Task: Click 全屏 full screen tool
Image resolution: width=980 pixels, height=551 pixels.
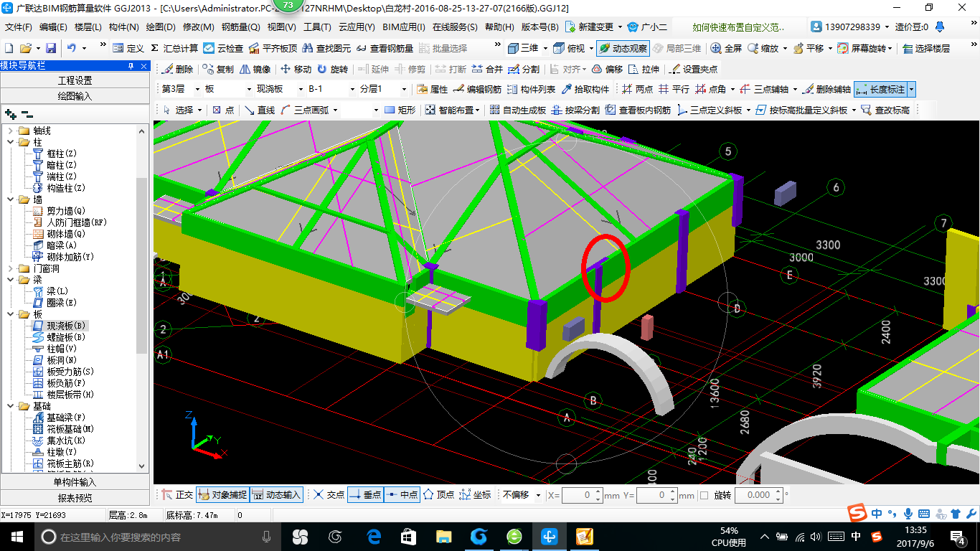Action: (727, 48)
